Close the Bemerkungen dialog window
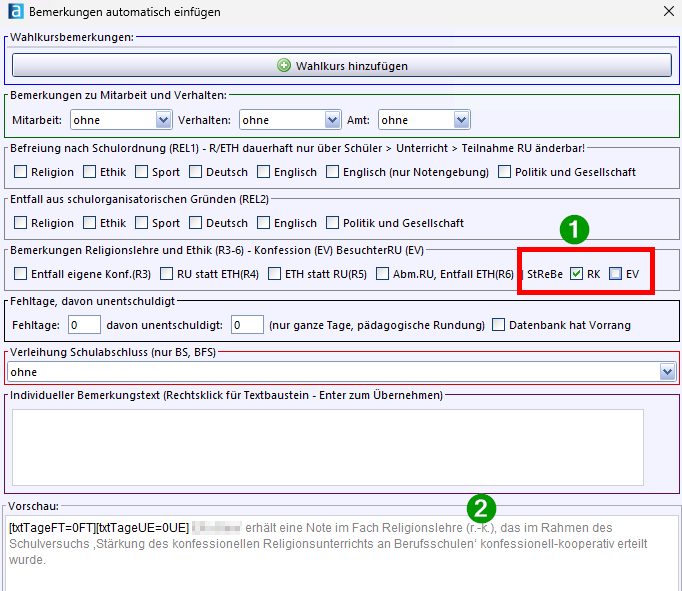Image resolution: width=682 pixels, height=591 pixels. pos(668,12)
